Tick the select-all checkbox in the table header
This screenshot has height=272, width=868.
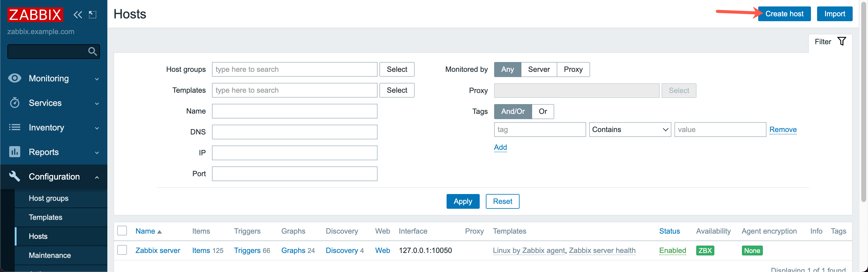click(x=122, y=231)
